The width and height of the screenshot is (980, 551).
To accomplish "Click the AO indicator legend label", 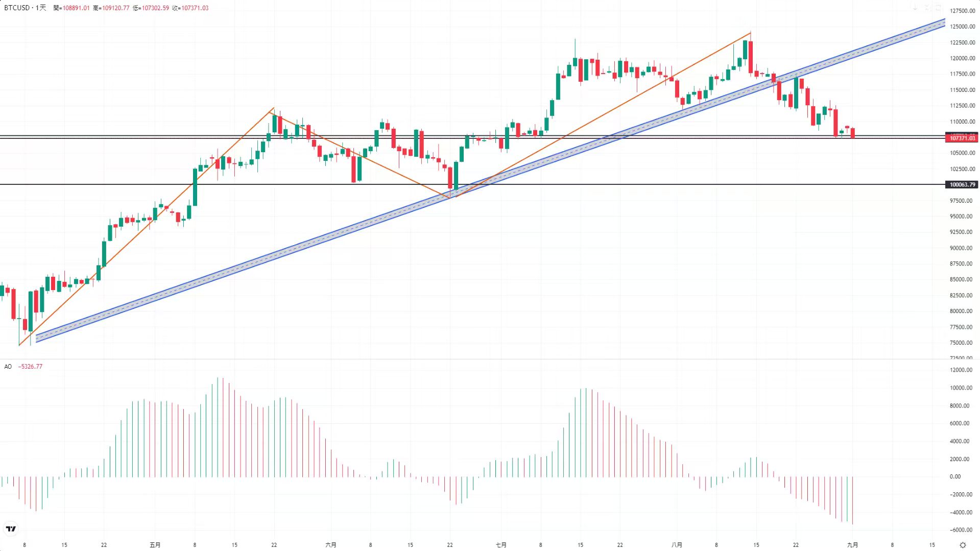I will (x=8, y=367).
